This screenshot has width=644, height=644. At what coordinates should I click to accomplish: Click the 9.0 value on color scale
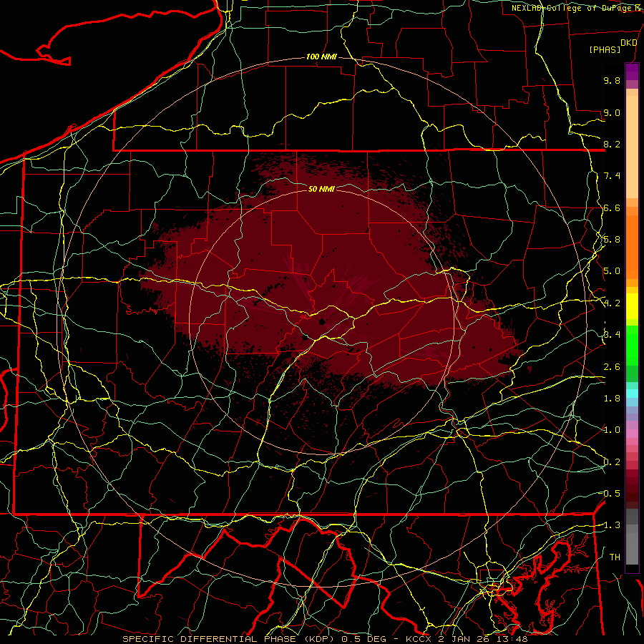tap(612, 112)
